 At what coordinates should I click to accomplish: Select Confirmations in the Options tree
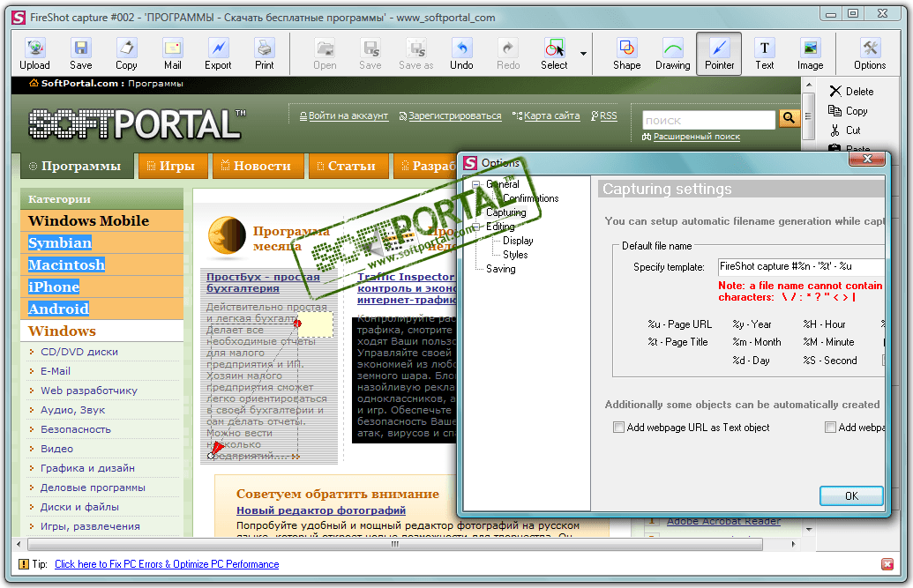tap(530, 198)
